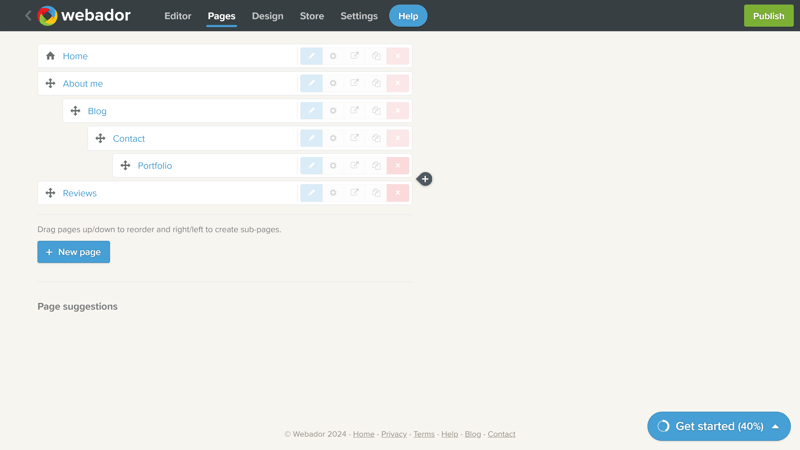
Task: Switch to the Editor tab
Action: pos(178,16)
